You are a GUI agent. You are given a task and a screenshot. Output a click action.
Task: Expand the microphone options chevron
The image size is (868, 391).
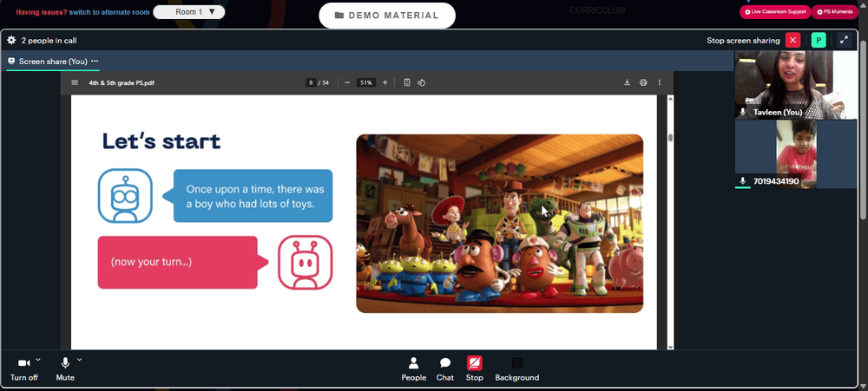point(79,360)
